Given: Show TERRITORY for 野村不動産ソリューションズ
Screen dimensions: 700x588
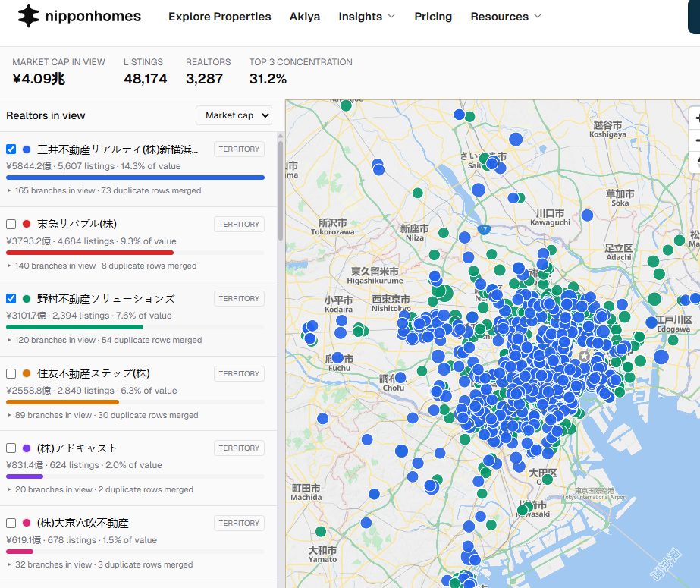Looking at the screenshot, I should (239, 299).
